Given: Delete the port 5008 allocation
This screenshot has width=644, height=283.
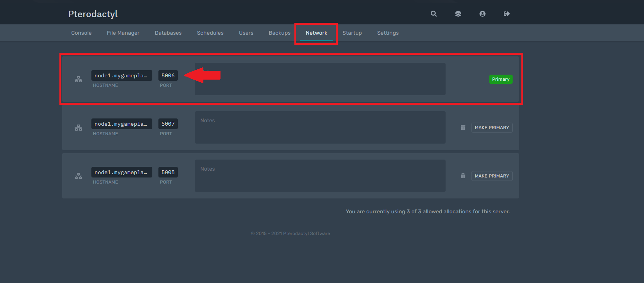Looking at the screenshot, I should coord(463,176).
